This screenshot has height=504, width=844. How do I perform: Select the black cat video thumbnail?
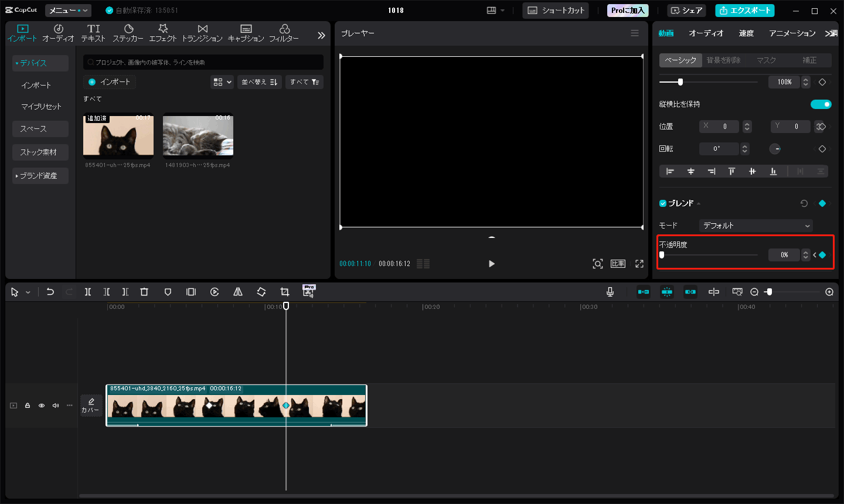118,135
